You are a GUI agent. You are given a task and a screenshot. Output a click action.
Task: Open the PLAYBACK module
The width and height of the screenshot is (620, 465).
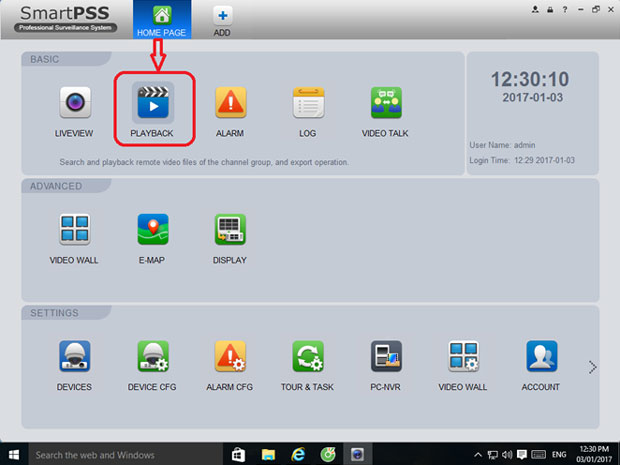153,103
